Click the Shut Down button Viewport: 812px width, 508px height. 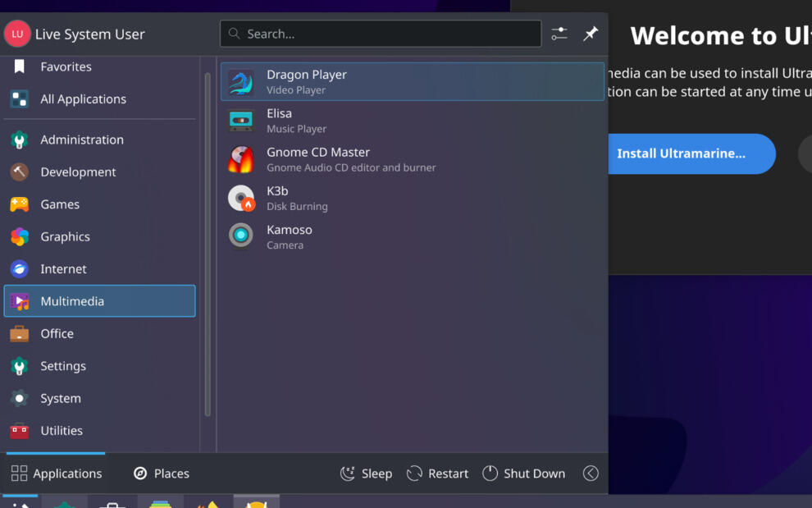(x=523, y=474)
